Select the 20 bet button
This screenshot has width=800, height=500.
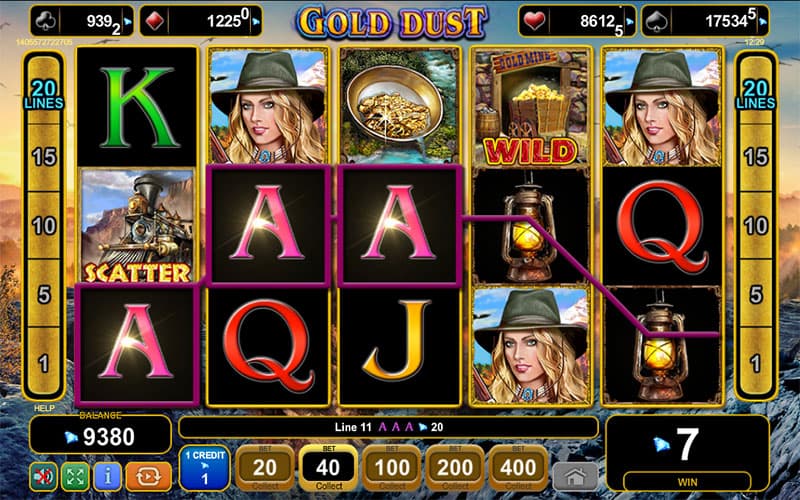[x=265, y=467]
